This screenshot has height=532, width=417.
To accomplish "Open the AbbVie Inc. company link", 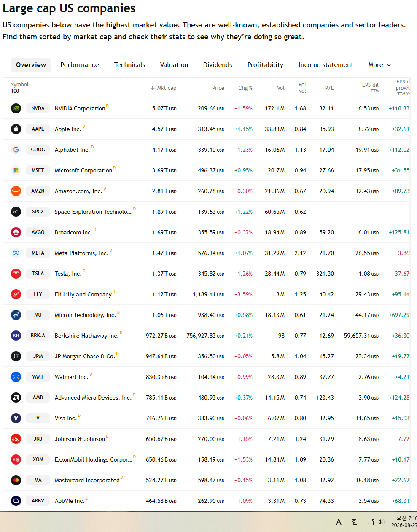I will point(70,501).
